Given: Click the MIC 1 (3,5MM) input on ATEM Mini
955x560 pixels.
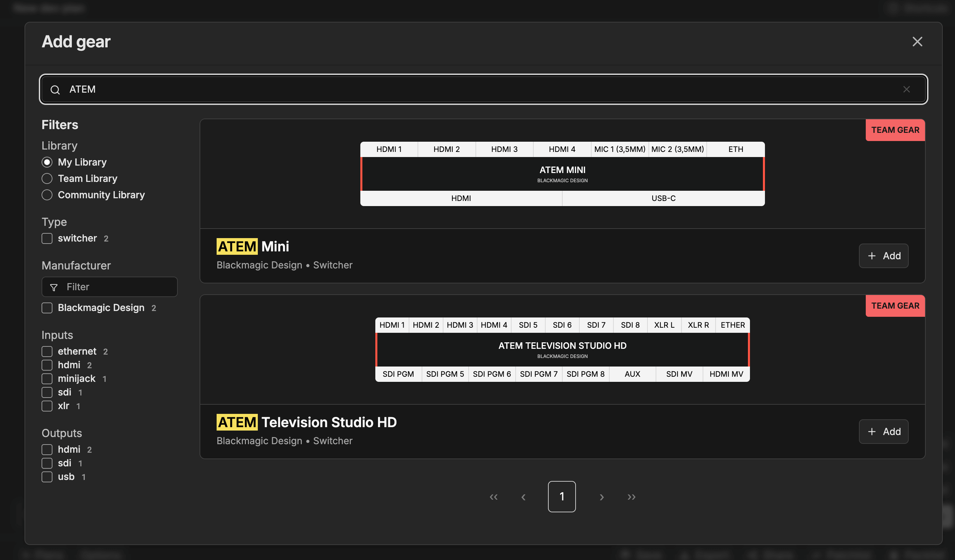Looking at the screenshot, I should (620, 150).
